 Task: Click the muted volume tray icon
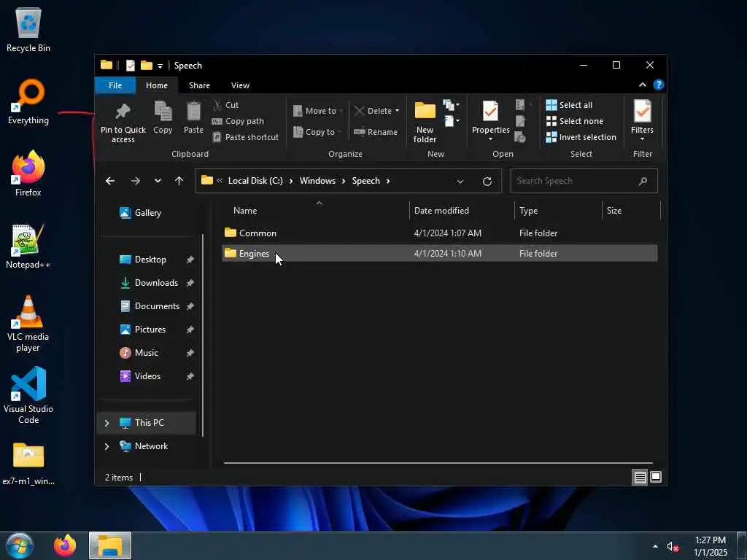[672, 547]
